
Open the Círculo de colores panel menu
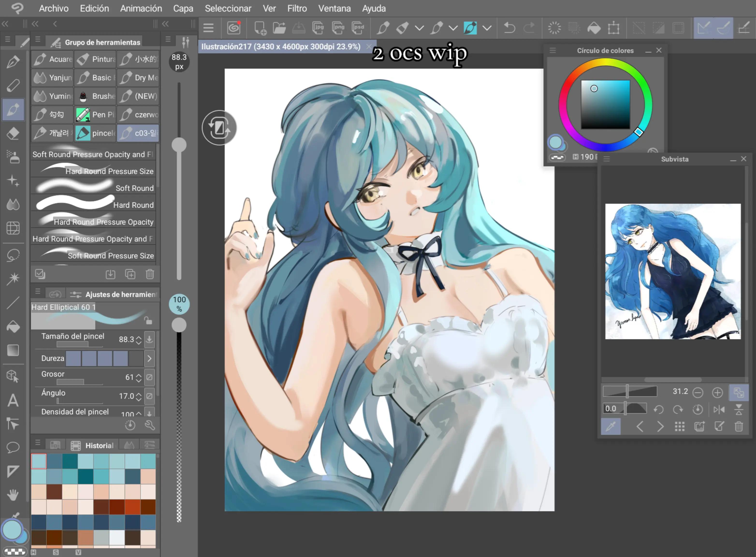tap(552, 50)
